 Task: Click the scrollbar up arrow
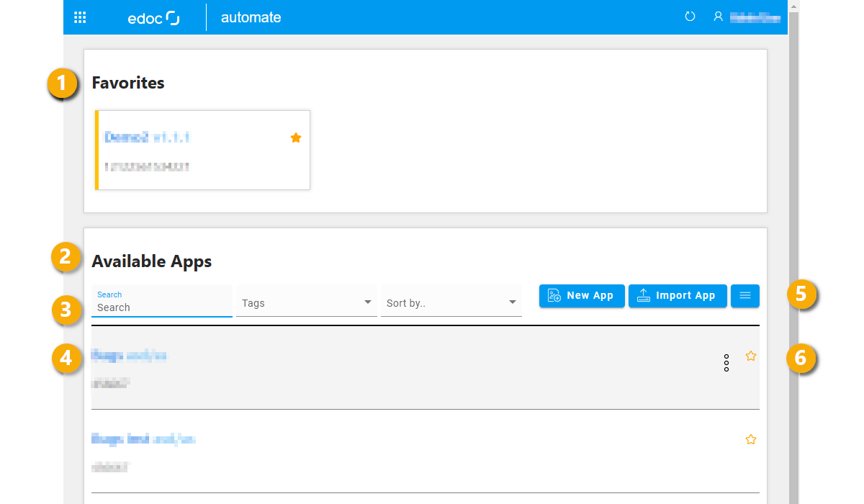pos(794,5)
